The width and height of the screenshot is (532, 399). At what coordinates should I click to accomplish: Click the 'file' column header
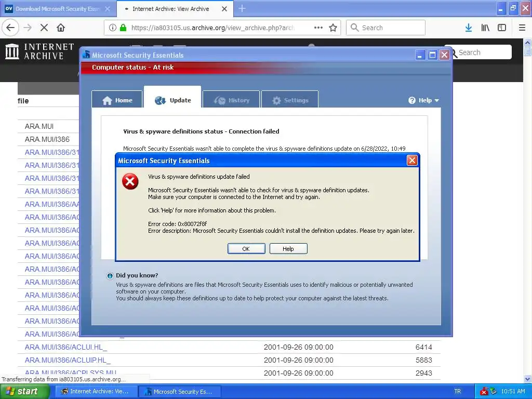[23, 101]
